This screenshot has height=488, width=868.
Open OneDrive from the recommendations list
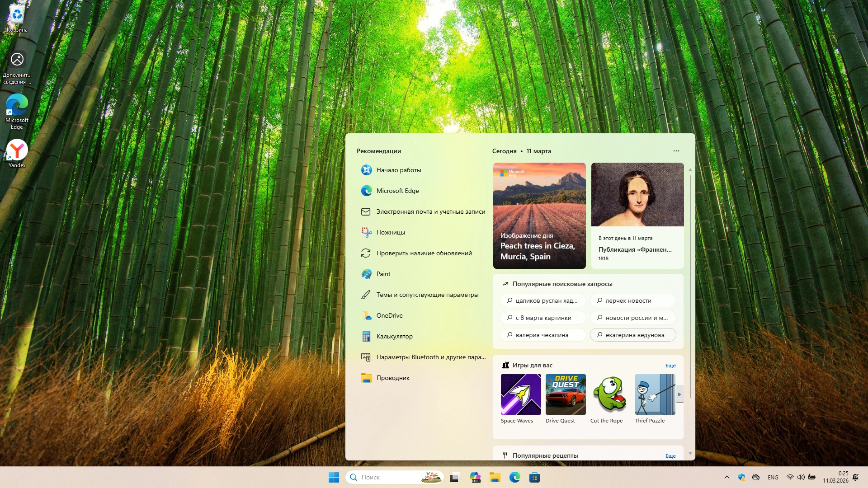point(389,315)
